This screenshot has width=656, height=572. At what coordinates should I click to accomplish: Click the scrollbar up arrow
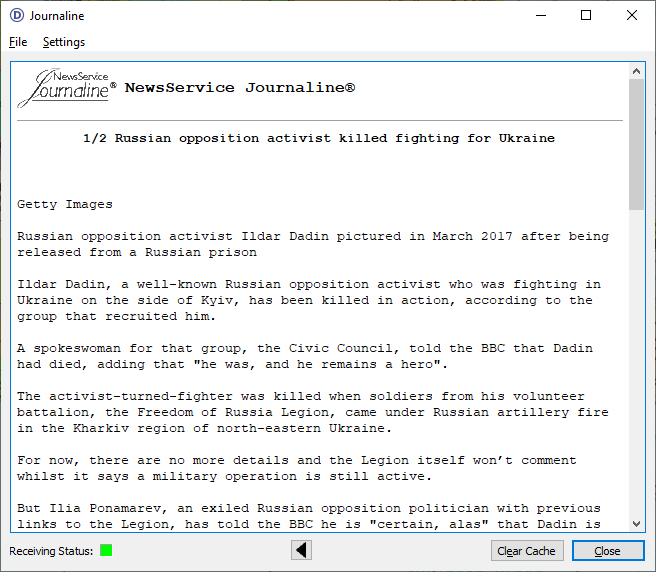(636, 71)
